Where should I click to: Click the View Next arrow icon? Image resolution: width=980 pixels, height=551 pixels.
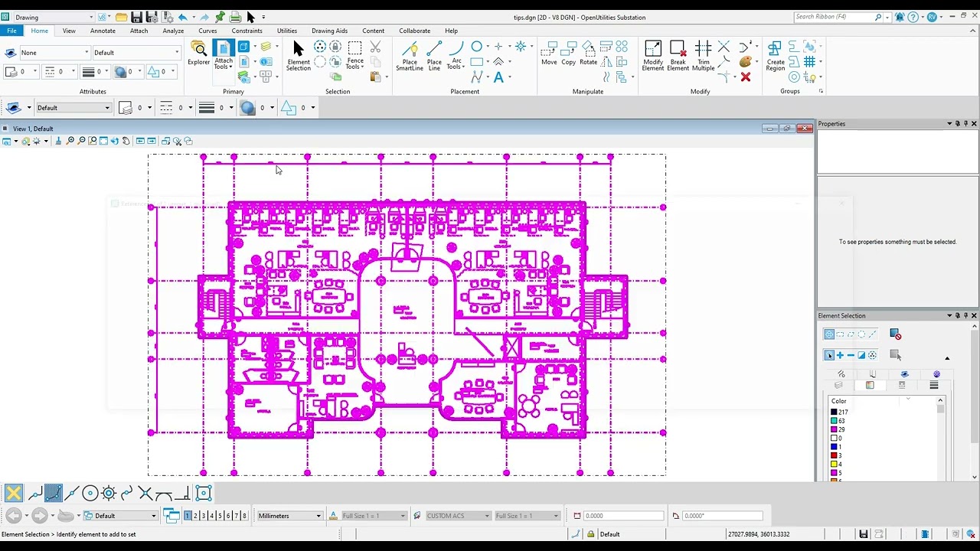tap(152, 141)
